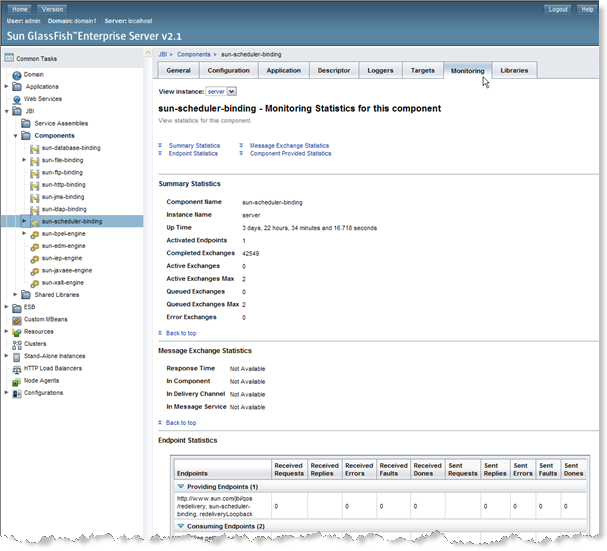Click the sun-jms-binding component icon
607x551 pixels.
(35, 197)
